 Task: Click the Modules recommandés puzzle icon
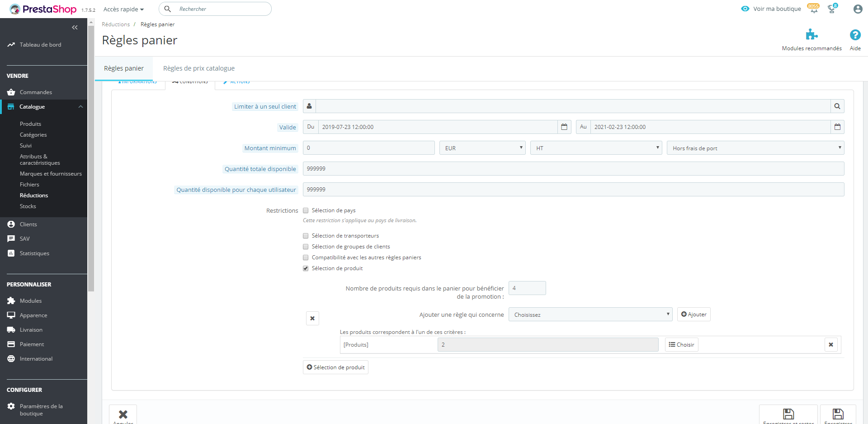coord(811,35)
